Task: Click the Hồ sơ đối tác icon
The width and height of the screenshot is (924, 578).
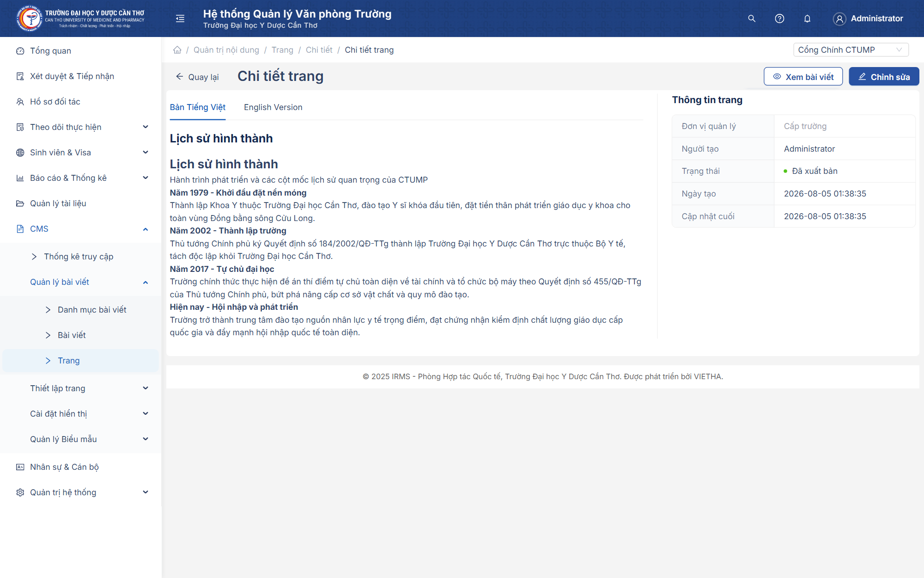Action: 20,102
